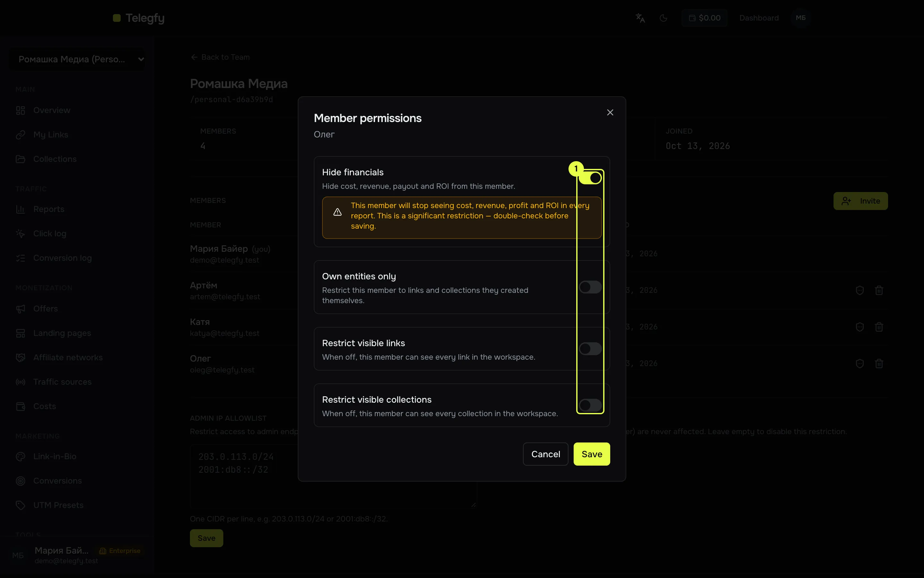
Task: Go to Dashboard link
Action: pyautogui.click(x=759, y=18)
